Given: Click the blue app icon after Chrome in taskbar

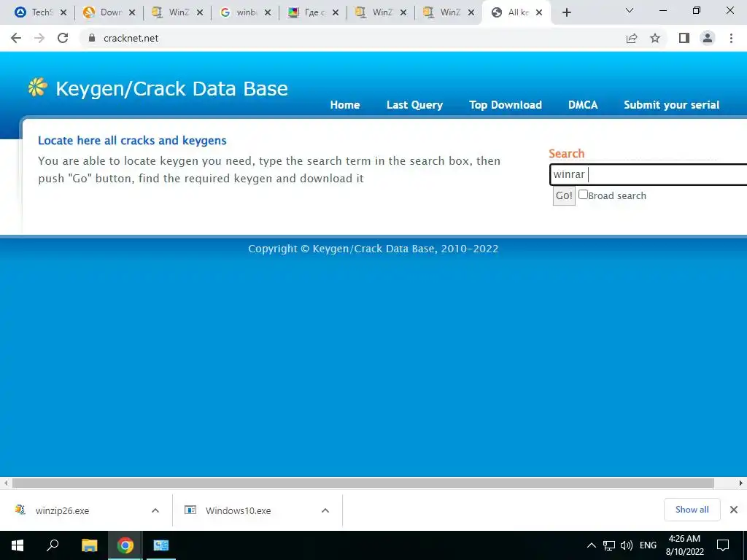Looking at the screenshot, I should tap(161, 545).
